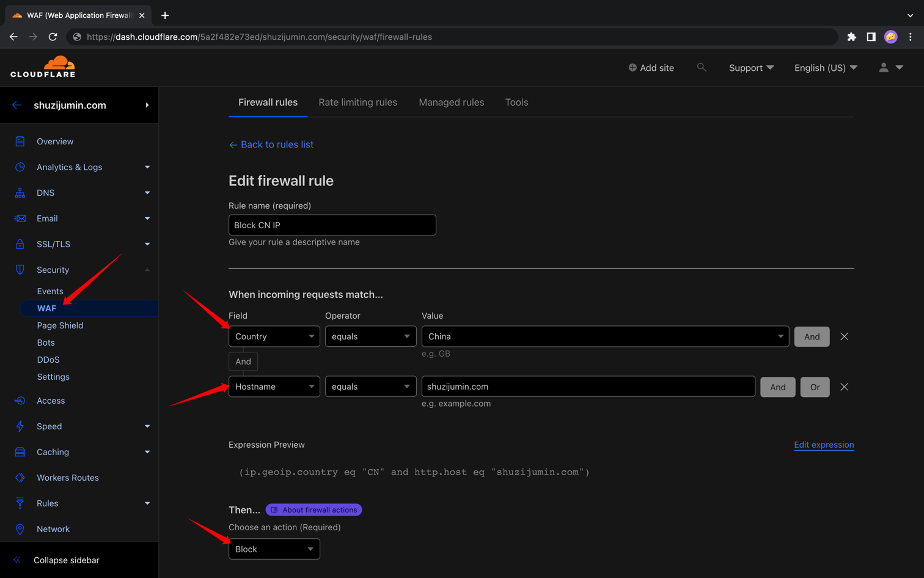
Task: Click the Caching drive icon
Action: click(x=20, y=452)
